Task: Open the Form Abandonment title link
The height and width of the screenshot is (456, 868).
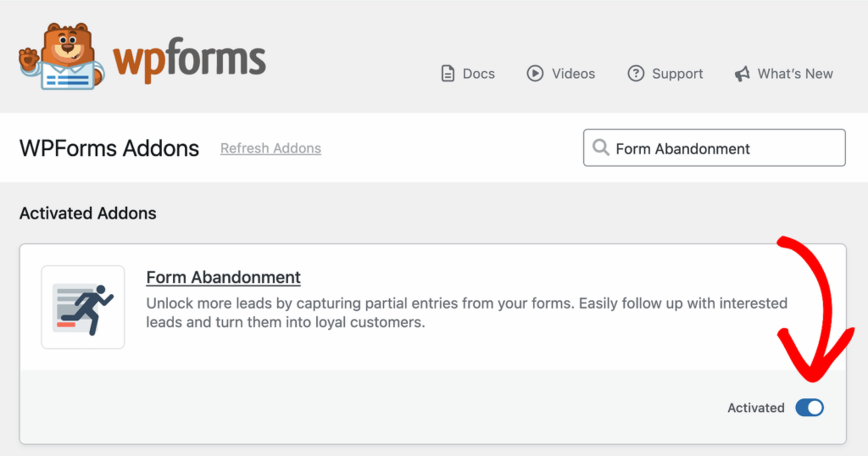Action: (x=223, y=277)
